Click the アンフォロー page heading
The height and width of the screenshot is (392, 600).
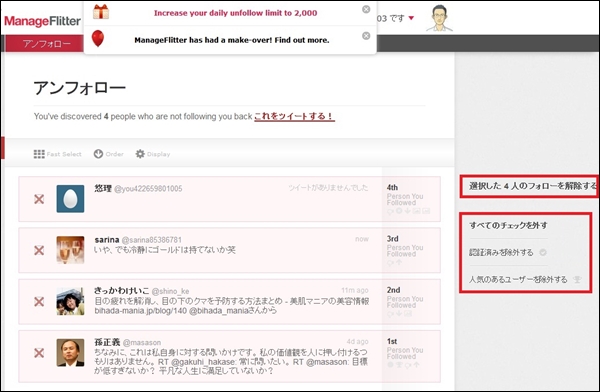pyautogui.click(x=80, y=88)
